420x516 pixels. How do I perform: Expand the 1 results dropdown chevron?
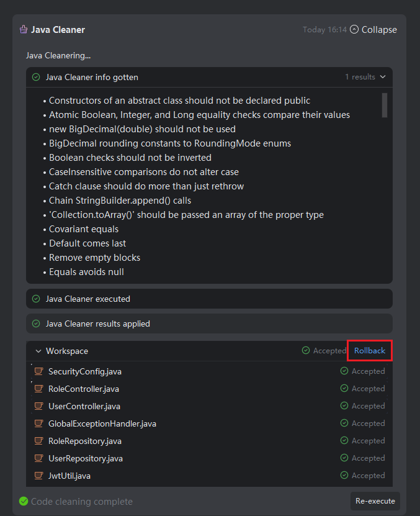point(382,77)
